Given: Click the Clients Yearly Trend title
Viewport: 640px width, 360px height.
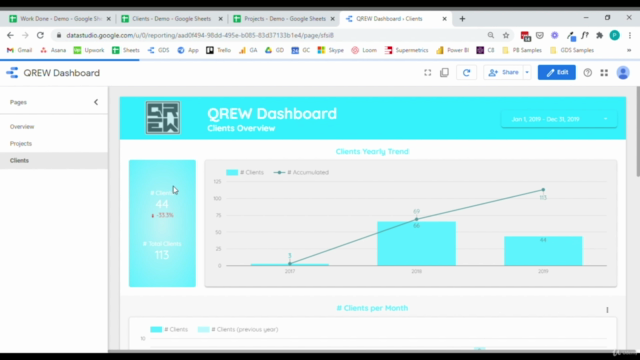Looking at the screenshot, I should tap(372, 151).
